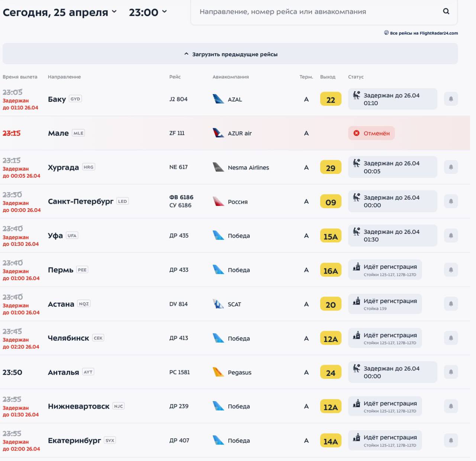The height and width of the screenshot is (461, 476).
Task: Toggle notification bell for Baku flight J2 804
Action: (x=451, y=99)
